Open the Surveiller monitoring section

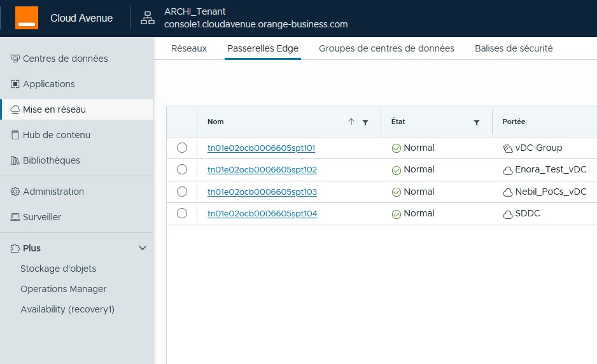click(42, 217)
